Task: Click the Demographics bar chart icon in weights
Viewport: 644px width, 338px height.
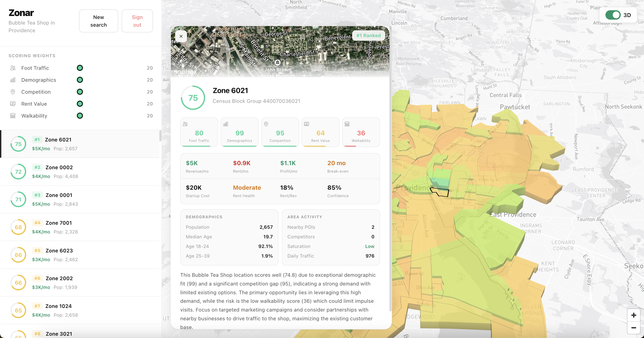Action: click(13, 80)
